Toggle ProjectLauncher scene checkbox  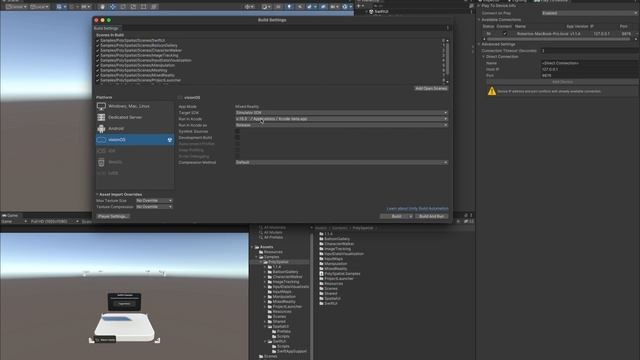coord(98,80)
